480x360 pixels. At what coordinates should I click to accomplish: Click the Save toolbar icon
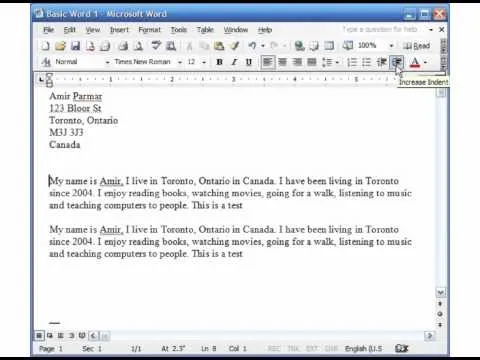[75, 46]
